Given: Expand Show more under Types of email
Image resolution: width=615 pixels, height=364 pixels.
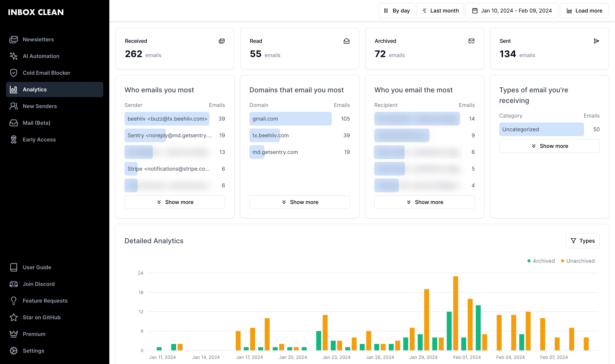Looking at the screenshot, I should 550,146.
